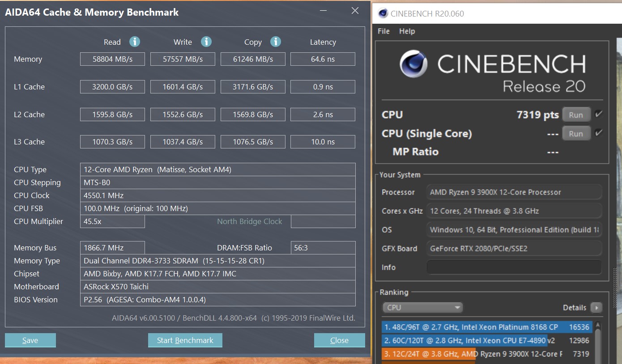The image size is (622, 364).
Task: Click OS field Windows 10, 64 Bit
Action: coord(514,230)
